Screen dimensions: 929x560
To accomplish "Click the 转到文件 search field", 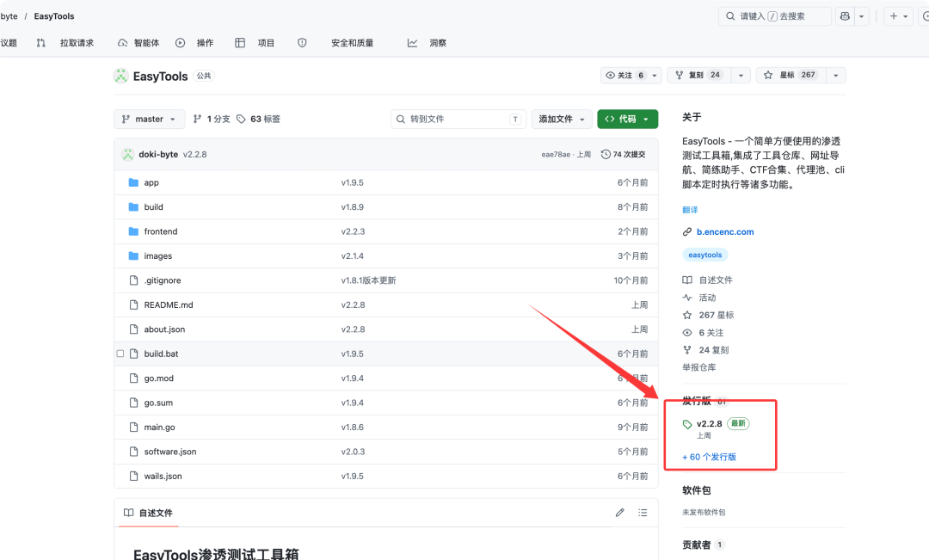I will [458, 119].
